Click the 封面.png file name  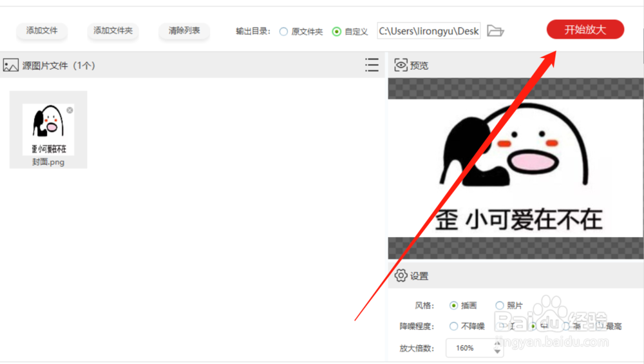48,162
